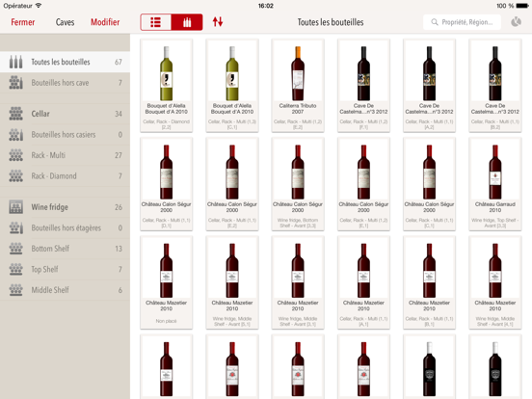Open Château Calon Ségur card at slot E.2
This screenshot has height=399, width=532.
[232, 184]
